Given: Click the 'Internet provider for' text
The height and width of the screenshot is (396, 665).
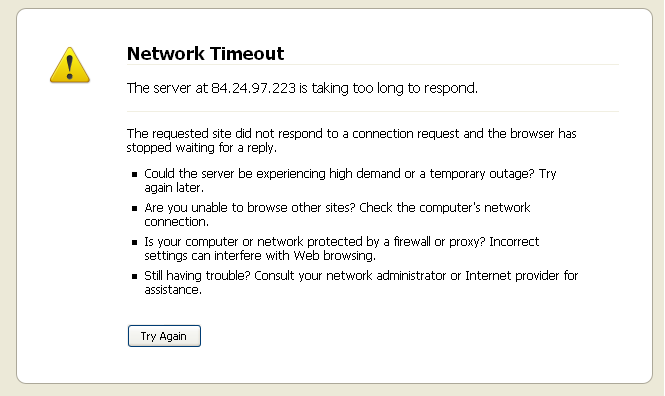Looking at the screenshot, I should coord(522,276).
